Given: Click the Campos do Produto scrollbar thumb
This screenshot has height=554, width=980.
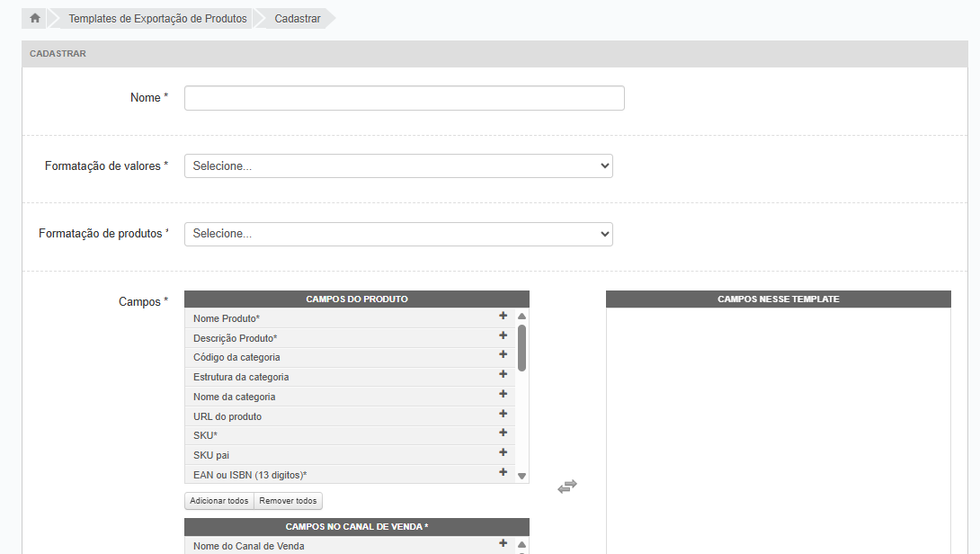Looking at the screenshot, I should pyautogui.click(x=521, y=347).
